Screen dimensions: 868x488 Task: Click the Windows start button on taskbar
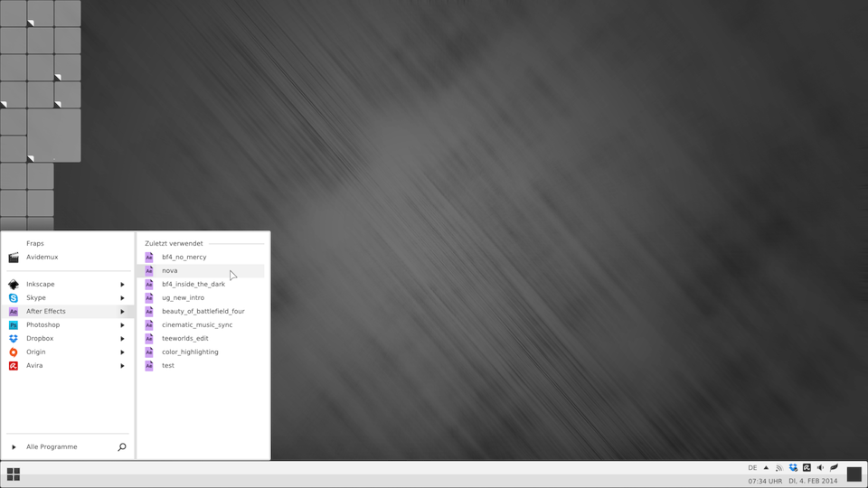point(14,474)
